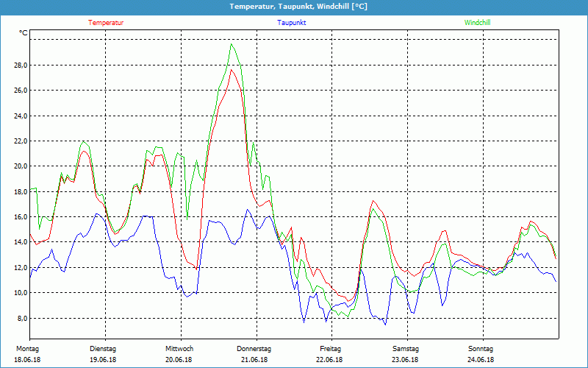Screen dimensions: 588x368
Task: Click the 12,0 y-axis value
Action: click(x=21, y=268)
